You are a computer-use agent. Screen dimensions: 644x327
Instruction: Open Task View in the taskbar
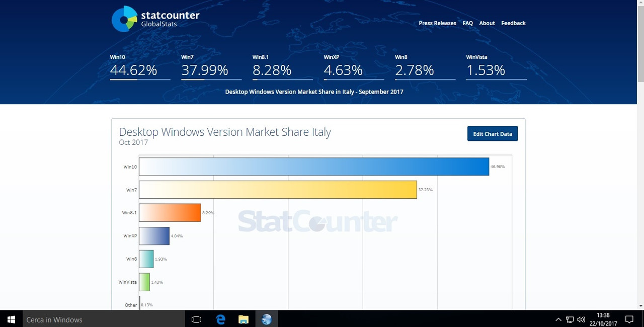tap(197, 319)
